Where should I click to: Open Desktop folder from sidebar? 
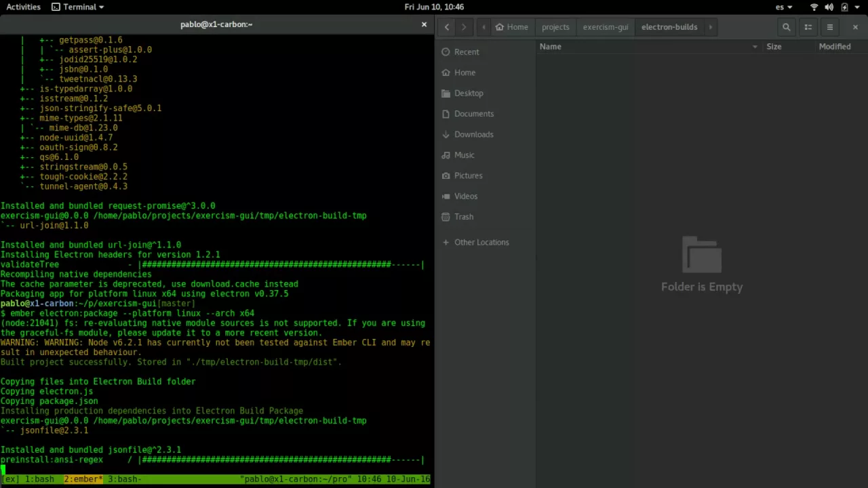(x=486, y=93)
